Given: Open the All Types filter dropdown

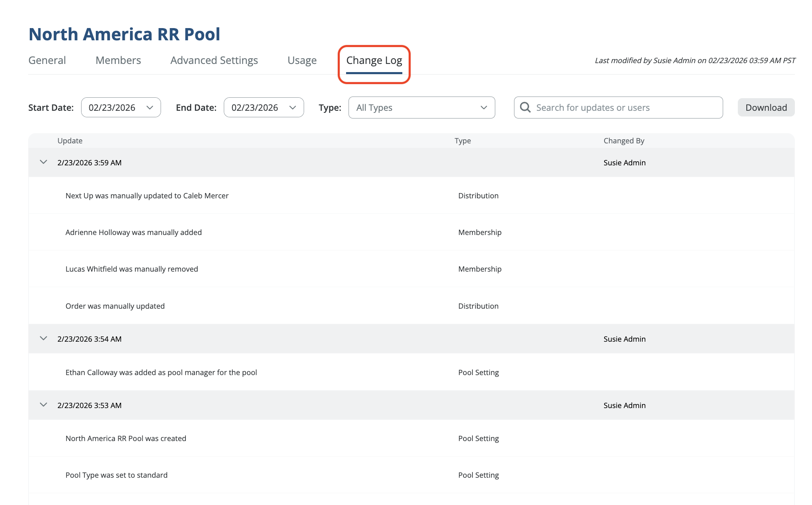Looking at the screenshot, I should click(421, 108).
